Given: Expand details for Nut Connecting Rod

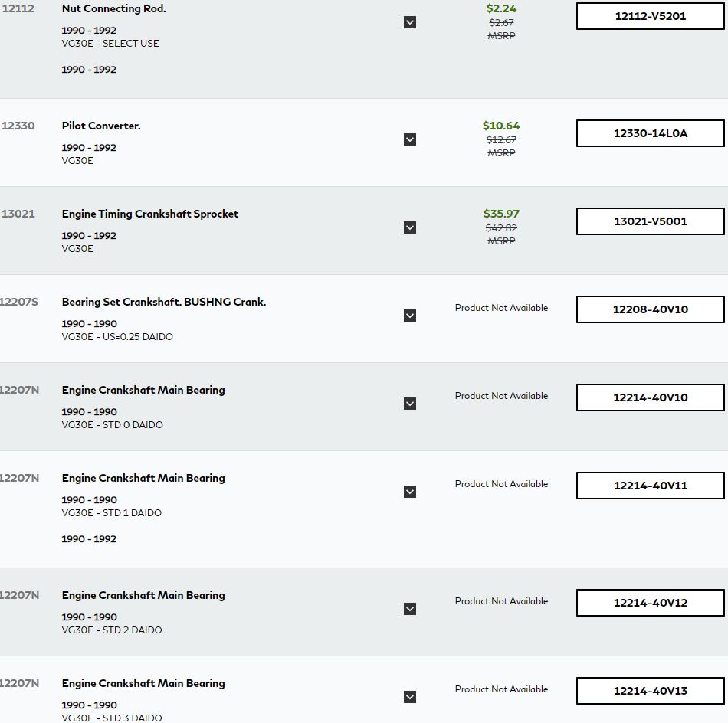Looking at the screenshot, I should (409, 22).
